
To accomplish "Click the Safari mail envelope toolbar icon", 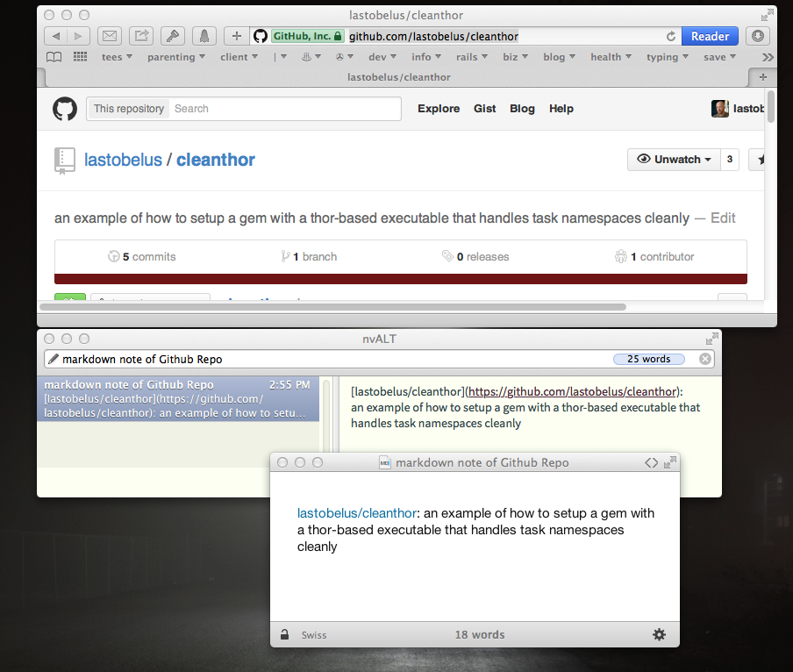I will 109,36.
